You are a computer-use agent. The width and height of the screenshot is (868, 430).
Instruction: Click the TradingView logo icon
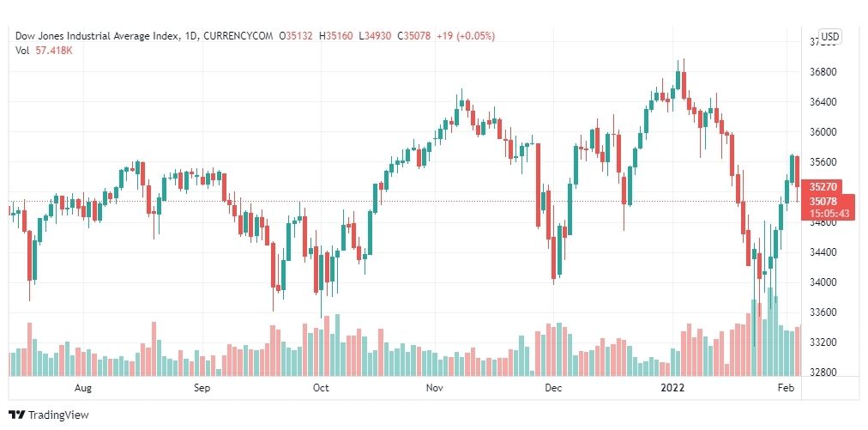17,415
